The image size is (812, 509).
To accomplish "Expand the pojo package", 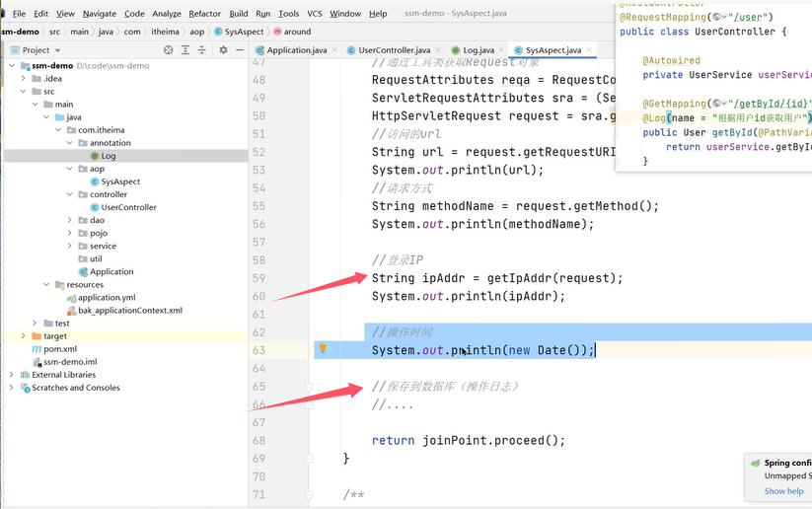I will [x=69, y=233].
